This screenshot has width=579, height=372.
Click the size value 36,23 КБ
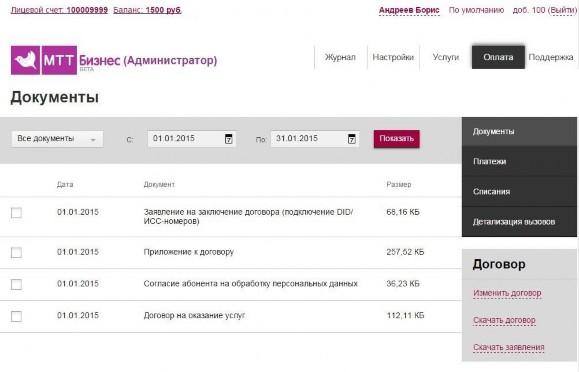click(403, 284)
